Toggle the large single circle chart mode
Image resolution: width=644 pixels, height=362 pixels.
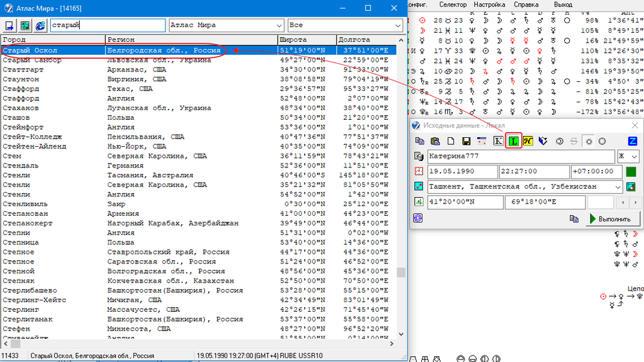pyautogui.click(x=602, y=141)
